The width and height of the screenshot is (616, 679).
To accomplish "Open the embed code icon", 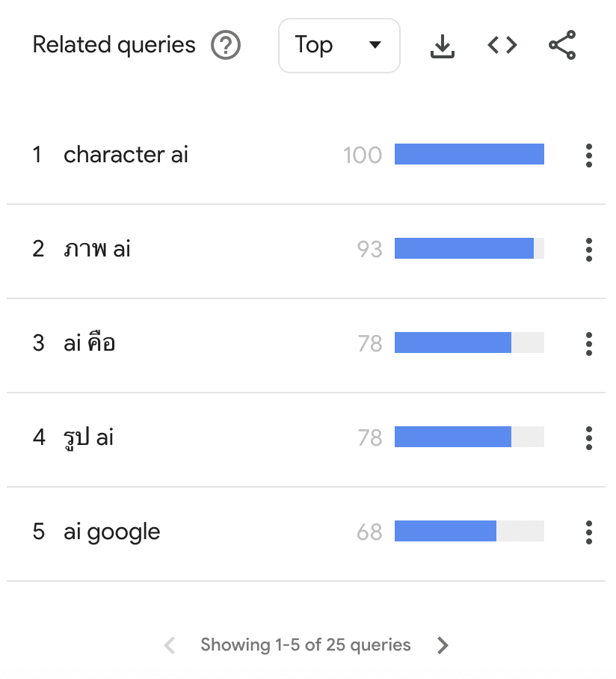I will click(x=502, y=45).
